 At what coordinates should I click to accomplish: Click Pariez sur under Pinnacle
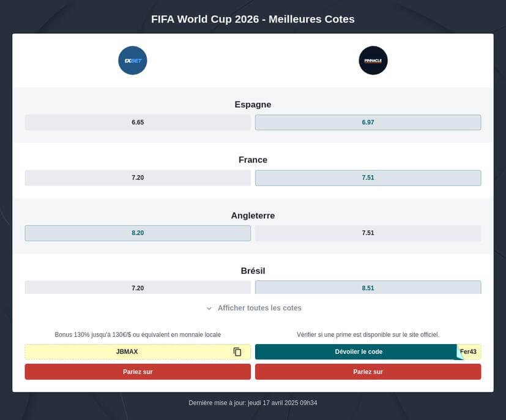(368, 372)
